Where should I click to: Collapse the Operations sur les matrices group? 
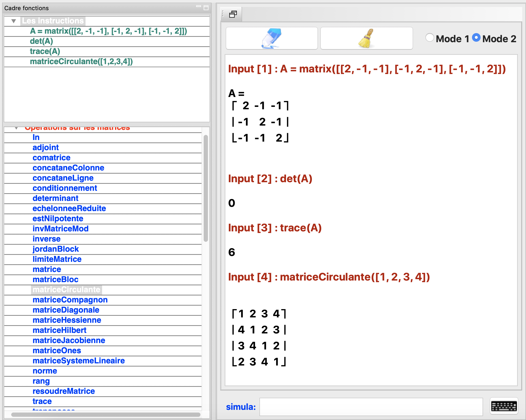[16, 128]
